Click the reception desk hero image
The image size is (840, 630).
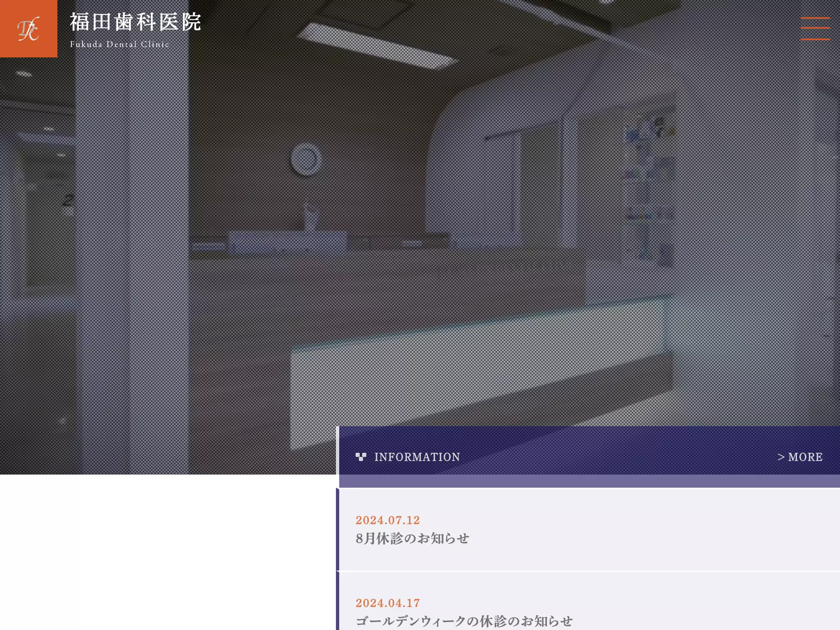(420, 237)
